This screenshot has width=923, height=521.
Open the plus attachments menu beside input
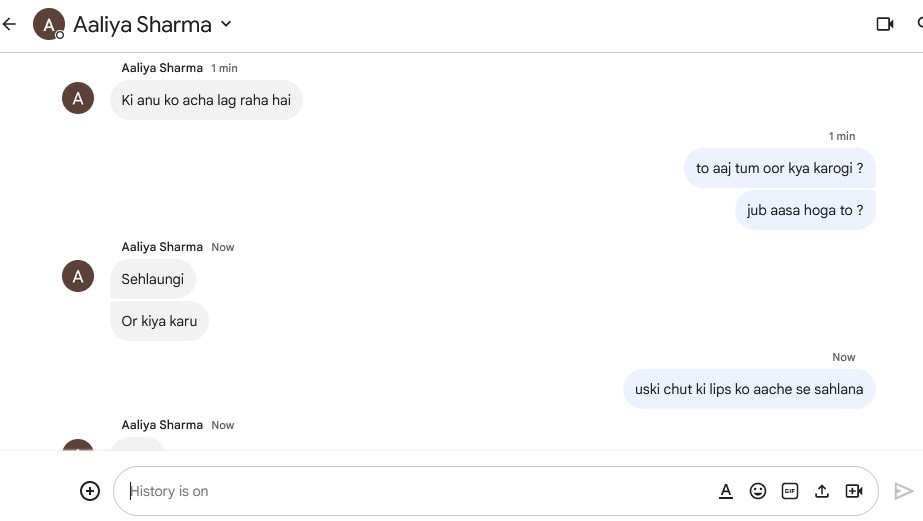click(89, 491)
